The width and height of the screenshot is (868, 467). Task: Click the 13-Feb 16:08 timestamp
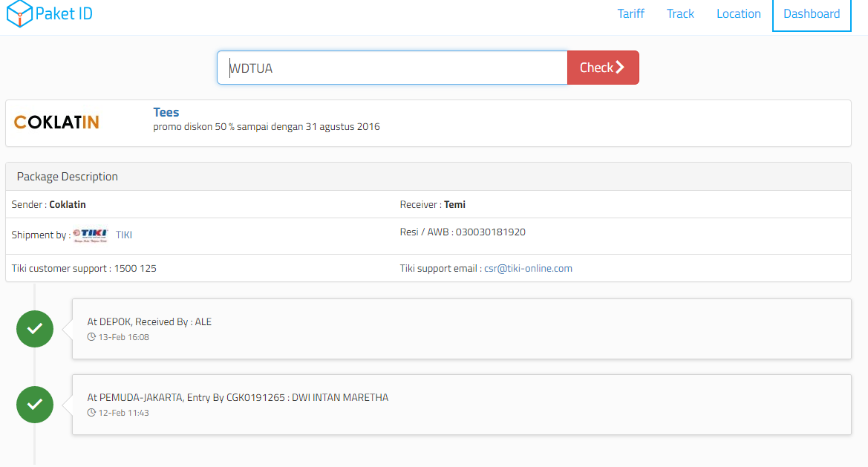pyautogui.click(x=123, y=337)
